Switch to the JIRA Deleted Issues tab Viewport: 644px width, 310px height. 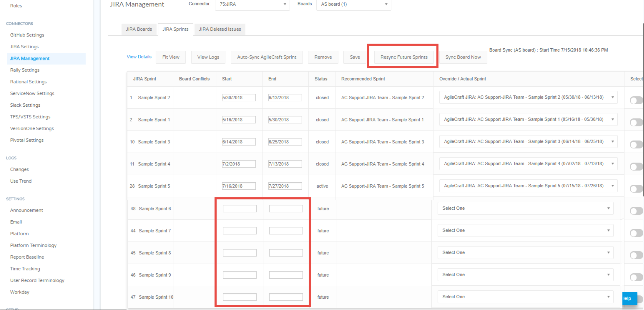tap(220, 29)
